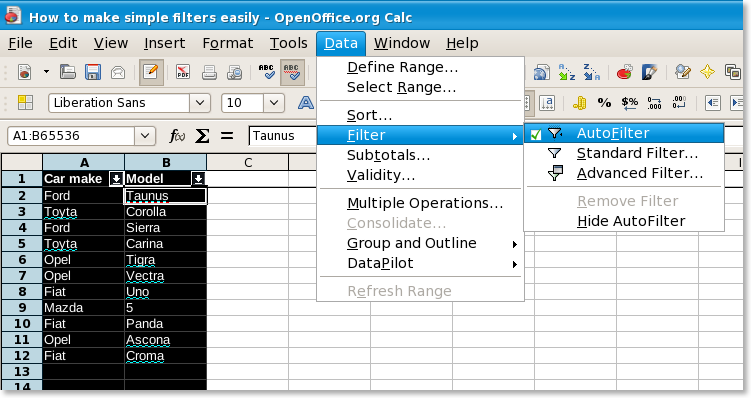Click Export Directly as PDF icon

coord(183,72)
